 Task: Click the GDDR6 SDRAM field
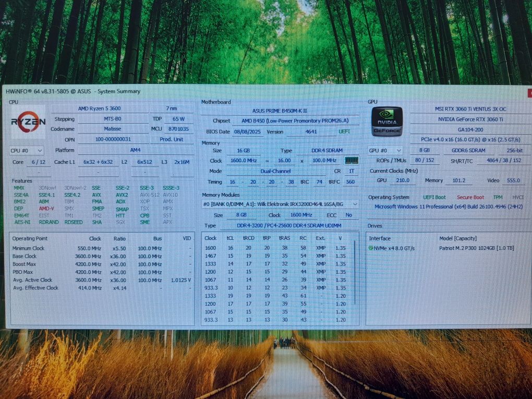point(468,150)
